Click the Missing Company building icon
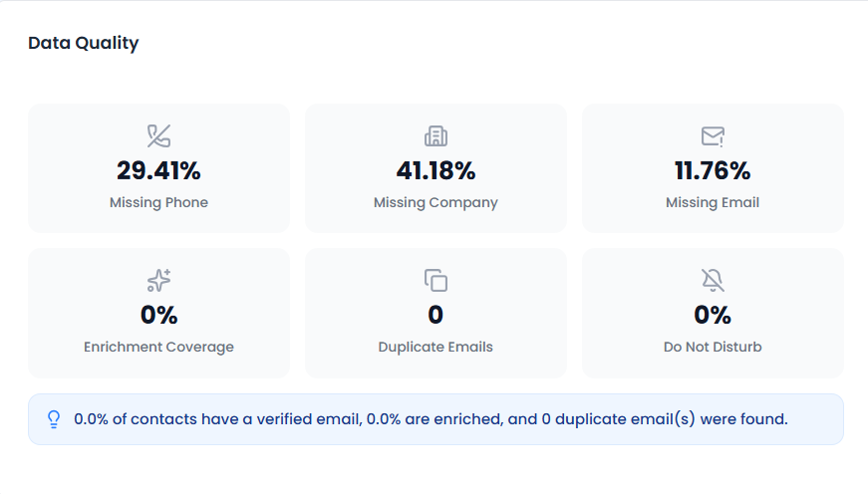 point(435,136)
